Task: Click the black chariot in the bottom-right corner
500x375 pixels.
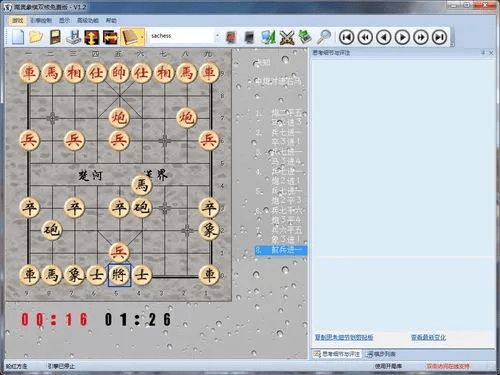Action: (209, 275)
